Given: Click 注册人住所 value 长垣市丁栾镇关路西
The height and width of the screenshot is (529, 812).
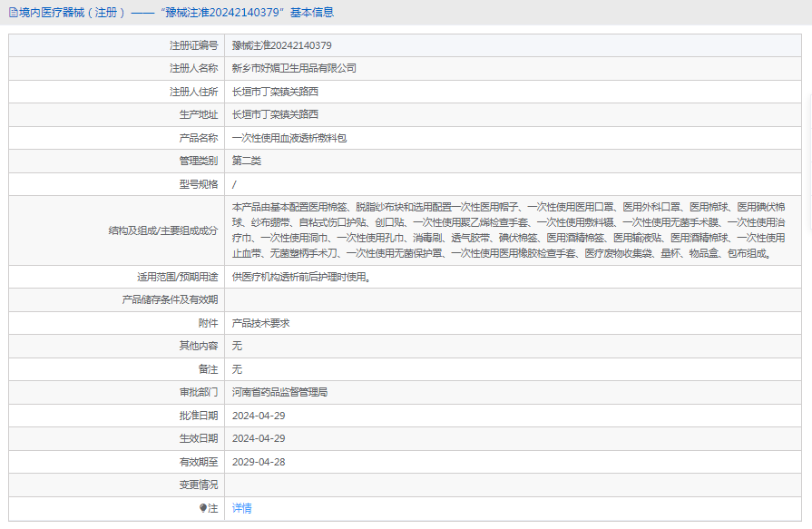Looking at the screenshot, I should [x=275, y=92].
